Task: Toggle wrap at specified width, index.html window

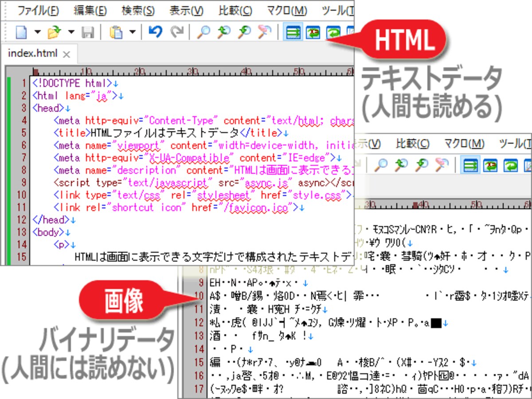Action: 313,32
